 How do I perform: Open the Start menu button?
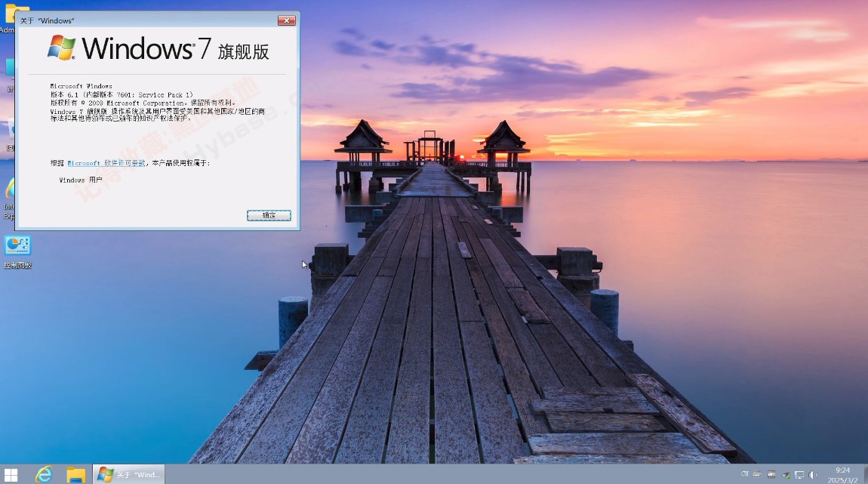[11, 475]
